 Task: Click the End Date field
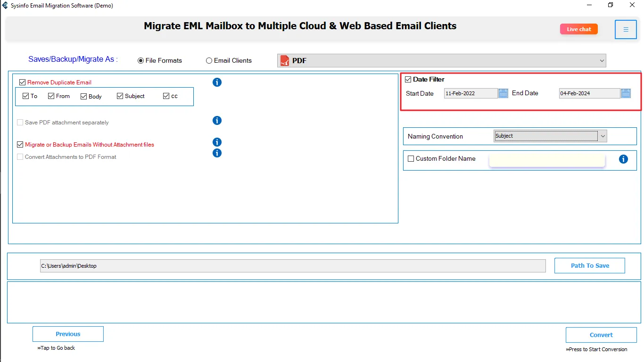[589, 93]
